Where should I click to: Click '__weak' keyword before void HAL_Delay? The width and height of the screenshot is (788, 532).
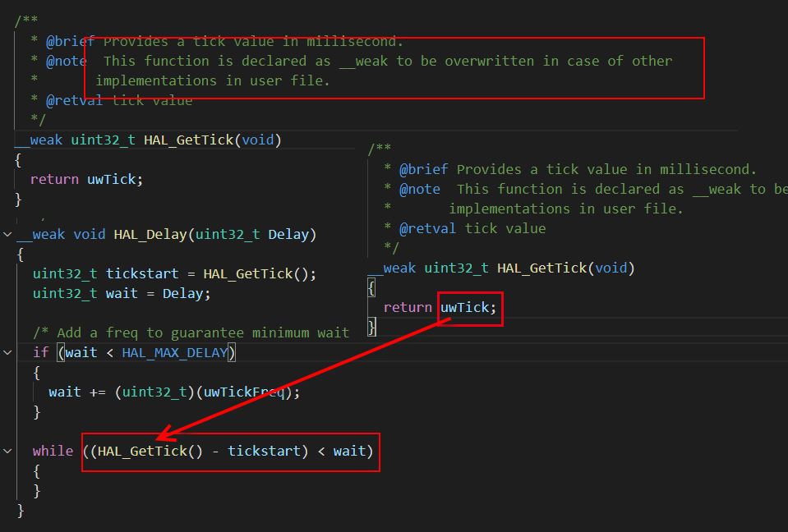(x=41, y=234)
